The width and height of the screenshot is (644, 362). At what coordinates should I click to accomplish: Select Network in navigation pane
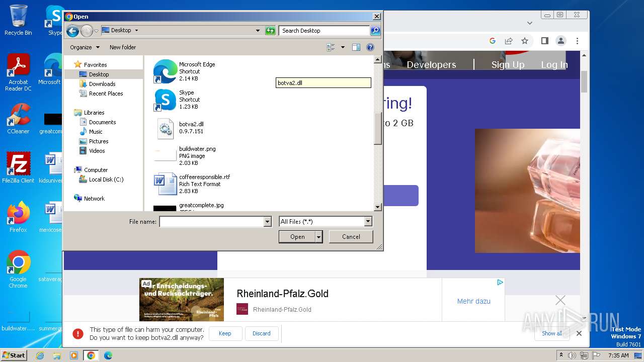(x=94, y=199)
